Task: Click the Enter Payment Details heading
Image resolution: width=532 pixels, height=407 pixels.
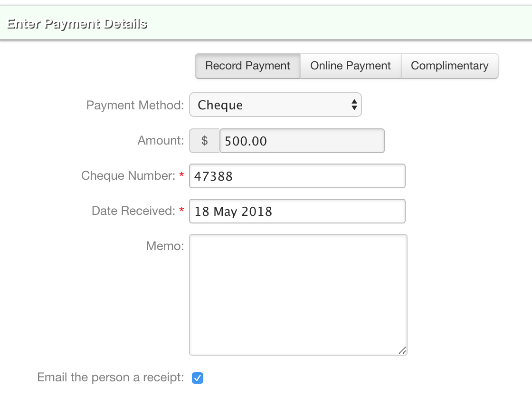Action: [77, 24]
